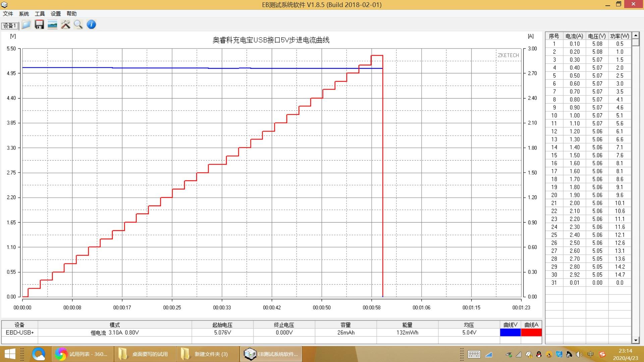Click the 0.000V end voltage value
Viewport: 644px width, 362px height.
(x=284, y=333)
